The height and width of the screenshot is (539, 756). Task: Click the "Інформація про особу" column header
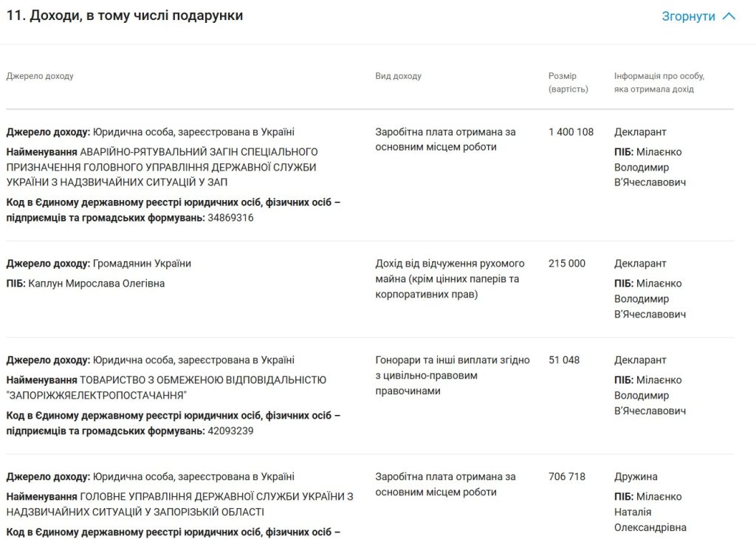pyautogui.click(x=659, y=83)
